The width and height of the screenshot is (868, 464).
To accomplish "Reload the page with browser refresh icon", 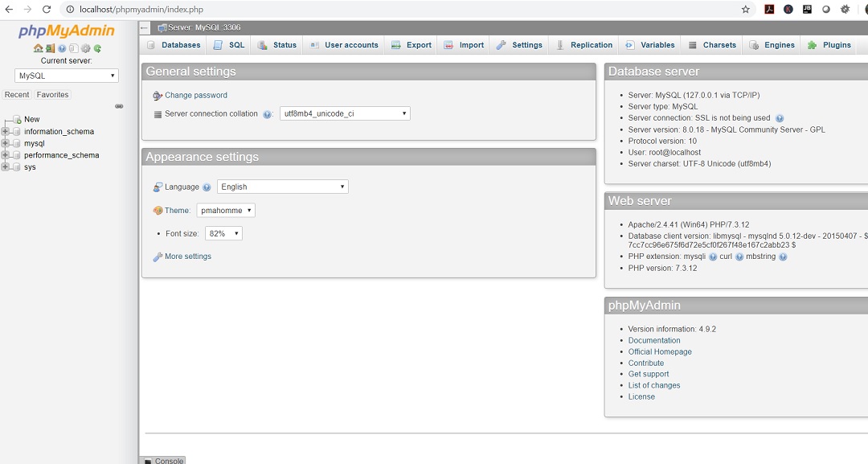I will [x=47, y=10].
